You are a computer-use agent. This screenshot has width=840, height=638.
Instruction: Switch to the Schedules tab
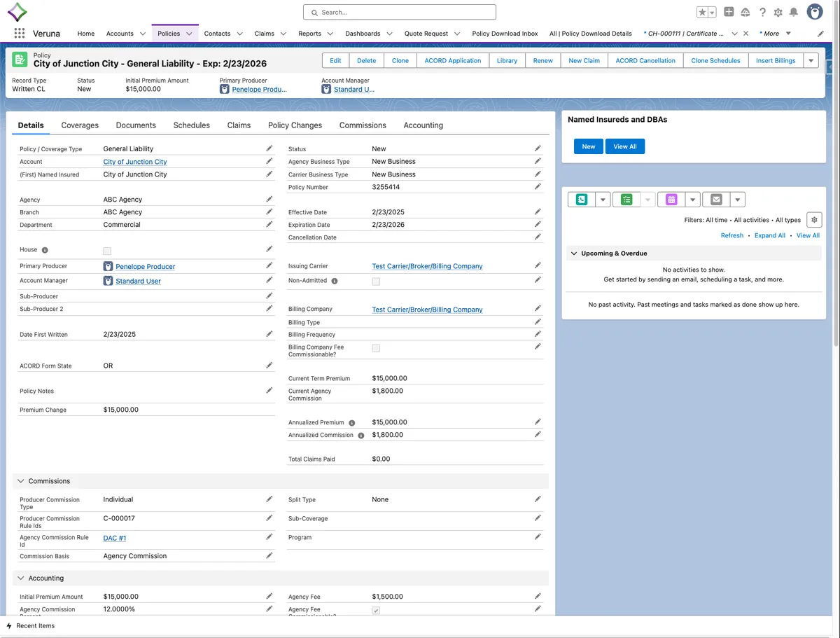tap(192, 125)
